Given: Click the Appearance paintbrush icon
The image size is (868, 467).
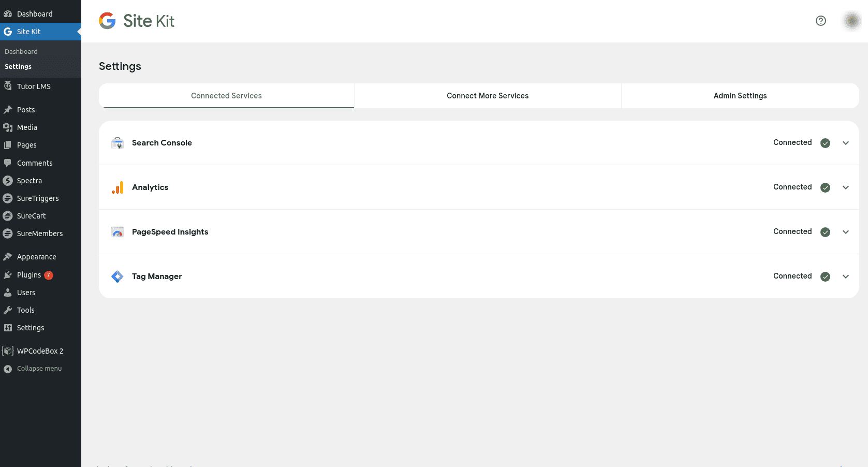Looking at the screenshot, I should point(8,256).
